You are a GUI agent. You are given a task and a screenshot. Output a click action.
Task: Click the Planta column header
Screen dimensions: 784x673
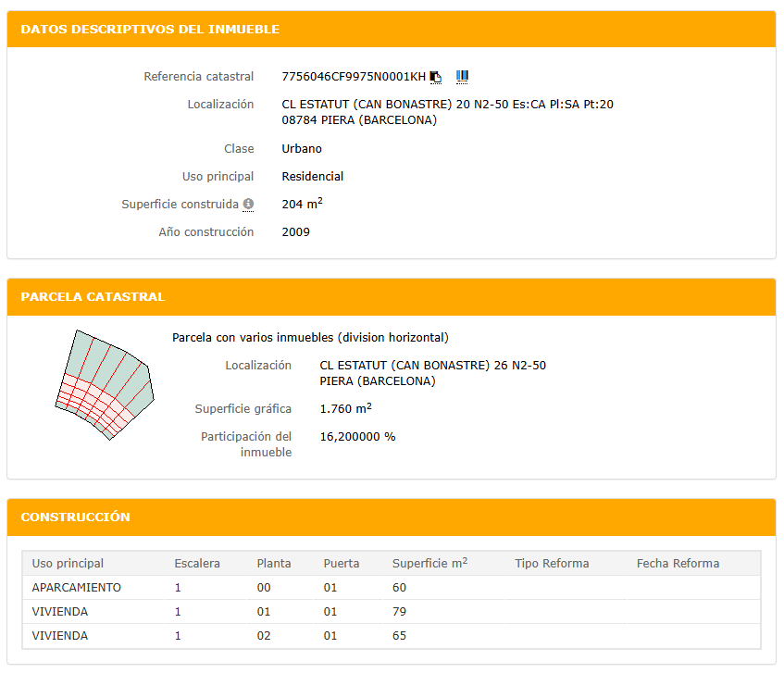pyautogui.click(x=274, y=564)
